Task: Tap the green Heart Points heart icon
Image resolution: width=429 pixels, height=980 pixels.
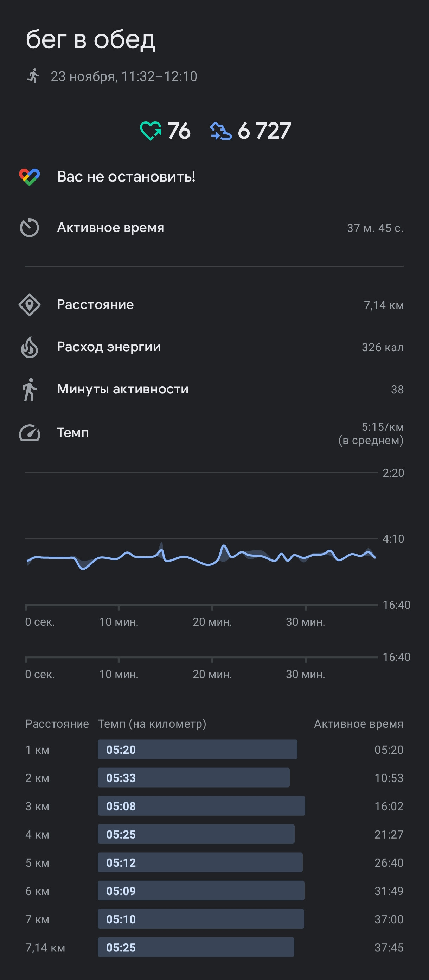Action: [151, 131]
